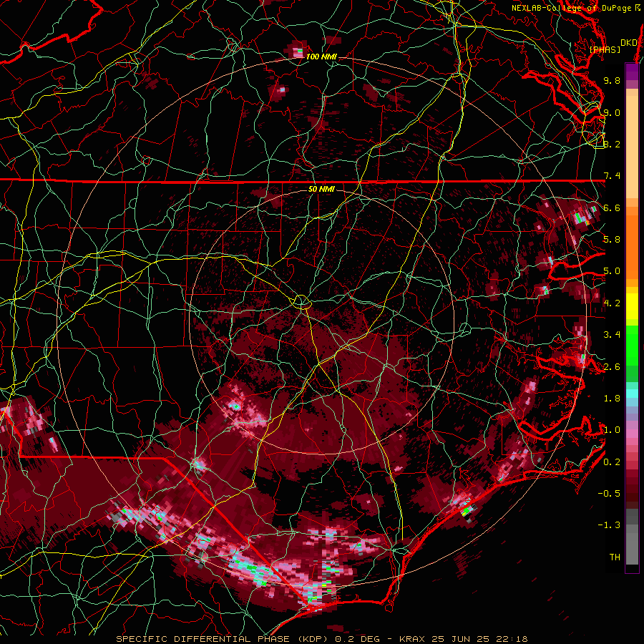Click the 5.0 value on the color scale
644x644 pixels.
point(612,271)
